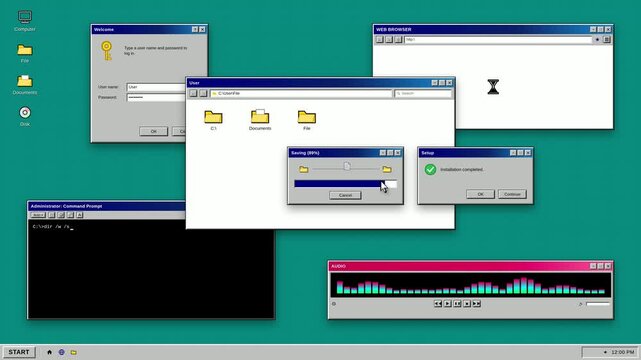Screen dimensions: 641x360
Task: Click the fourth Command Prompt toolbar icon
Action: [x=70, y=215]
